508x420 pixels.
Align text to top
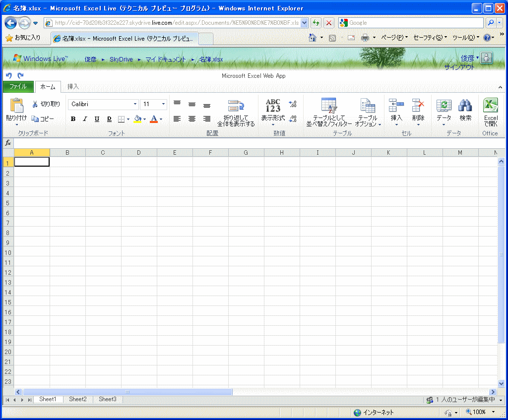[177, 103]
